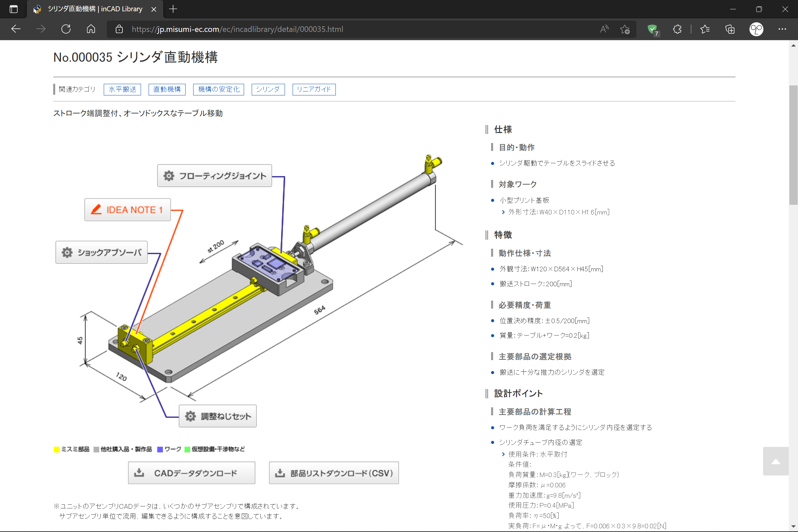Image resolution: width=798 pixels, height=532 pixels.
Task: Click the ショックアブソーバ part label
Action: click(101, 252)
